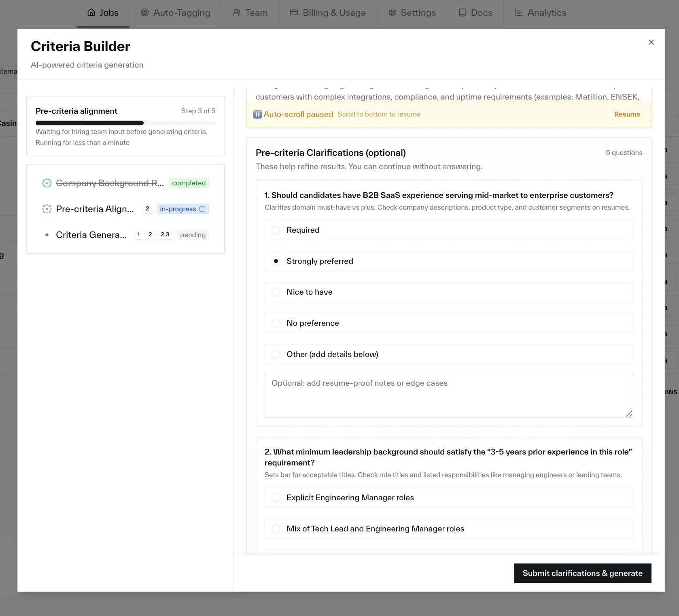Click the optional resume-proof notes field

(x=448, y=395)
